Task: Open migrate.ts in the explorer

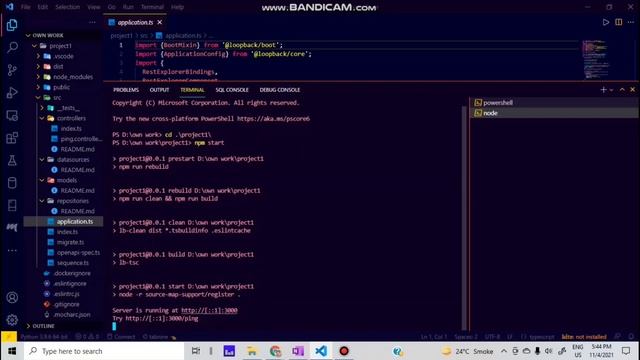Action: coord(70,242)
